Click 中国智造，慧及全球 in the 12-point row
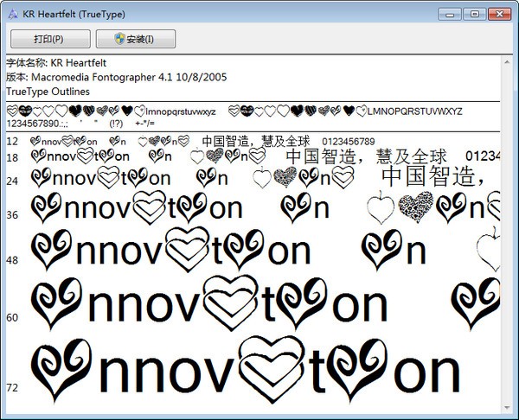 click(x=256, y=141)
